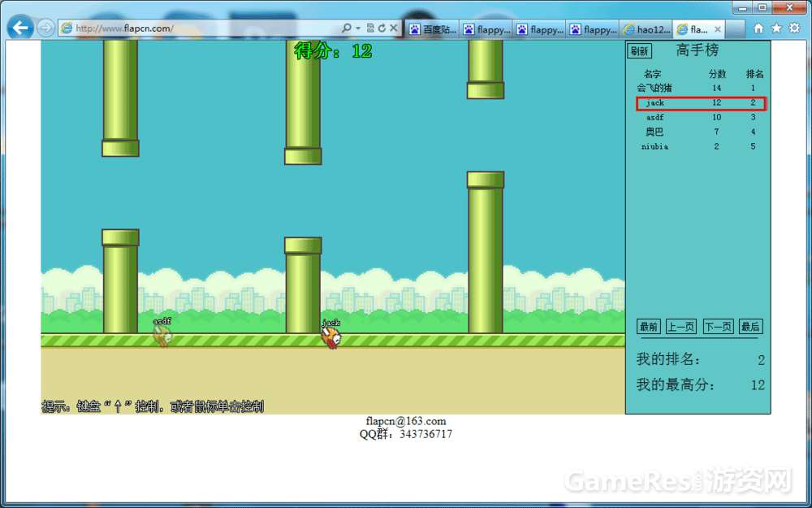Go to next page with 下一页
Viewport: 812px width, 508px height.
pos(719,327)
